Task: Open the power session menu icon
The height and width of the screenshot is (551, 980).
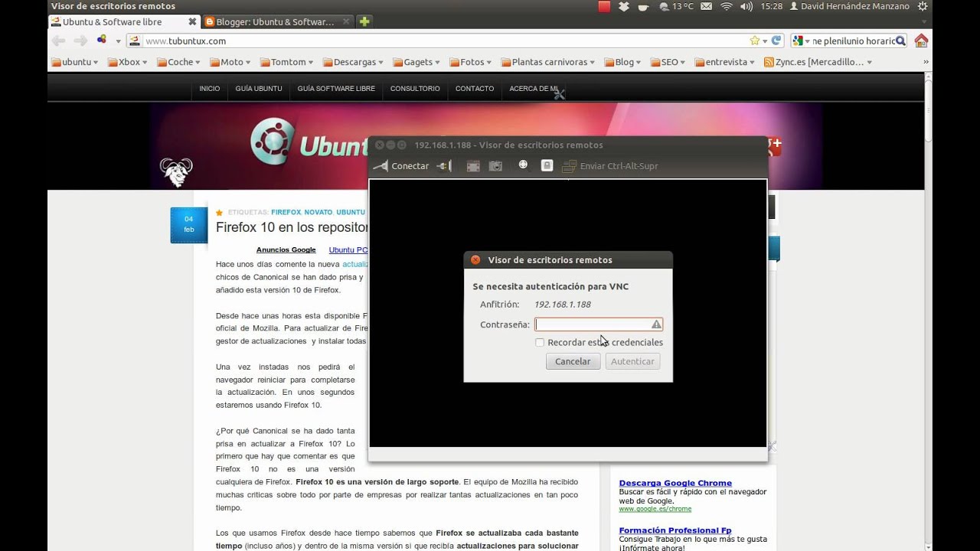Action: [923, 6]
